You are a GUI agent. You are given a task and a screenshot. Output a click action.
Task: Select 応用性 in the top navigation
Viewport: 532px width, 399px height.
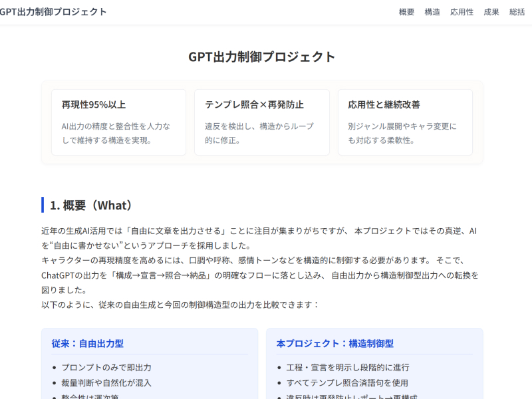tap(462, 12)
